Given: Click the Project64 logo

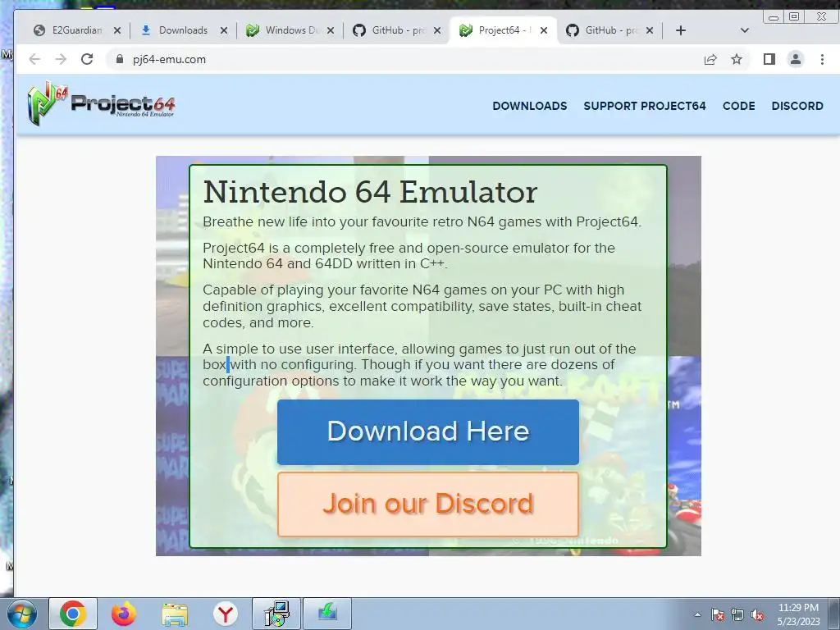Looking at the screenshot, I should pos(101,103).
